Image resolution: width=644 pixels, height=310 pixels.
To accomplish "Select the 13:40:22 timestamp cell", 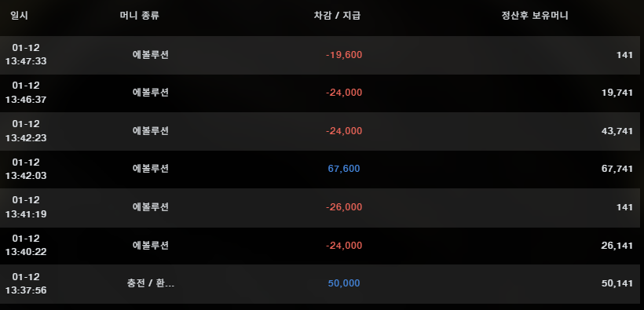I will [x=26, y=246].
